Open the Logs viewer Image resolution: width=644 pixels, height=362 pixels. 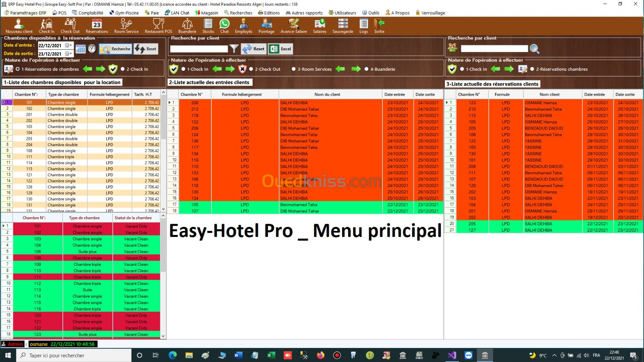(364, 26)
